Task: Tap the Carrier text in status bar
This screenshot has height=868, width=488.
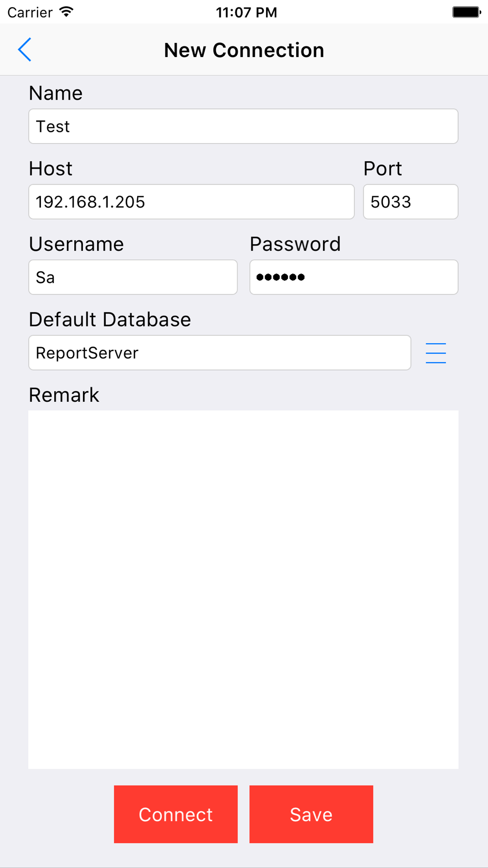Action: coord(30,12)
